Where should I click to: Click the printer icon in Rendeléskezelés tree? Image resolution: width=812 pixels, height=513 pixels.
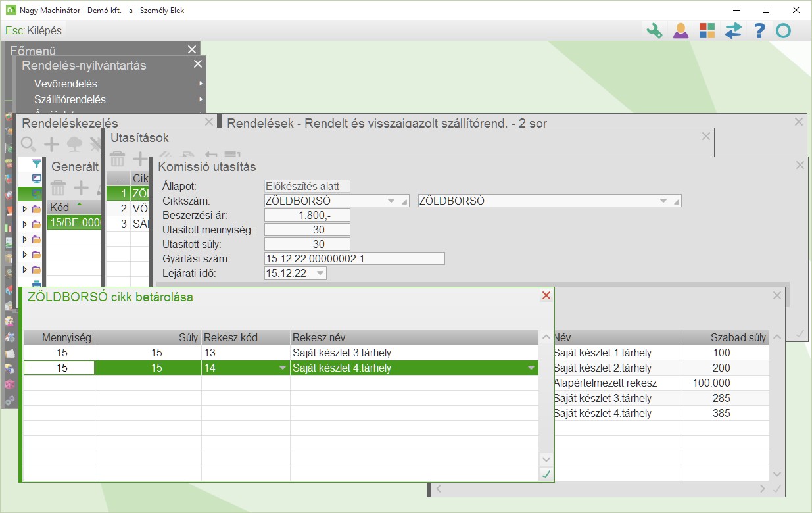[x=37, y=284]
